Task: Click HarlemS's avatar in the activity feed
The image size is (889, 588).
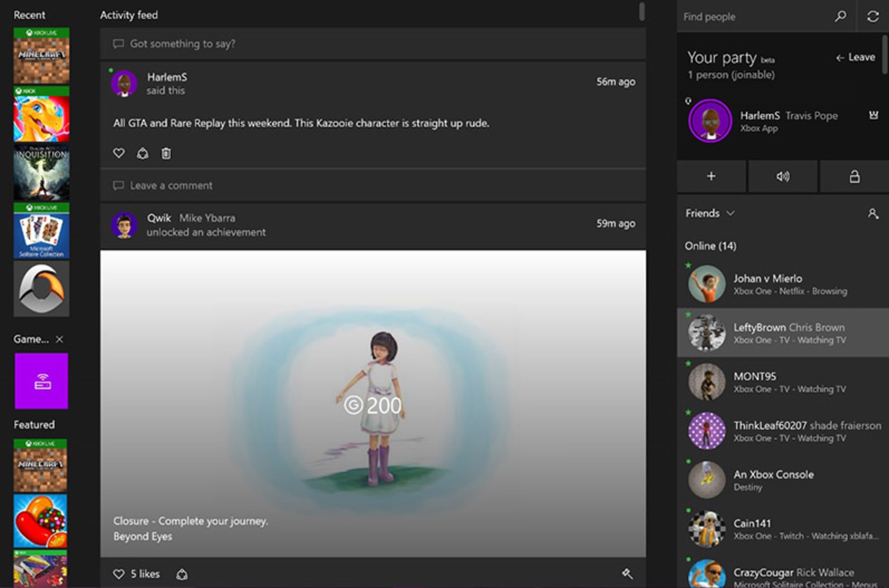Action: click(124, 83)
